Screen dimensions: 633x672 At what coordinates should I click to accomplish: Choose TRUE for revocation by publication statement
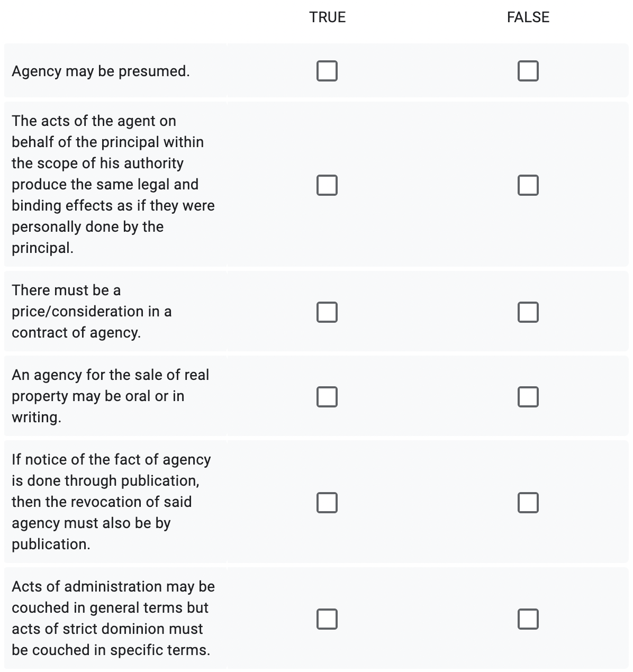coord(327,503)
